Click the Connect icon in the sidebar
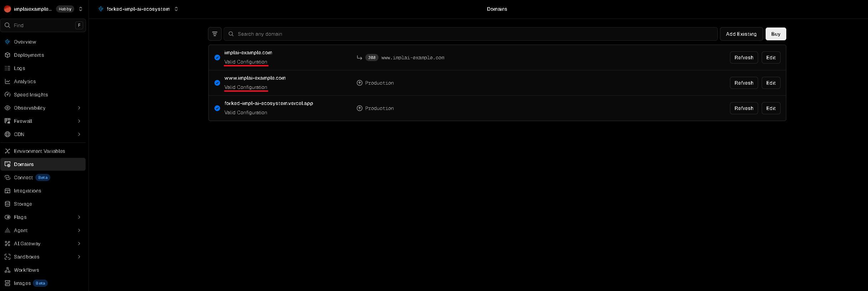 tap(7, 177)
